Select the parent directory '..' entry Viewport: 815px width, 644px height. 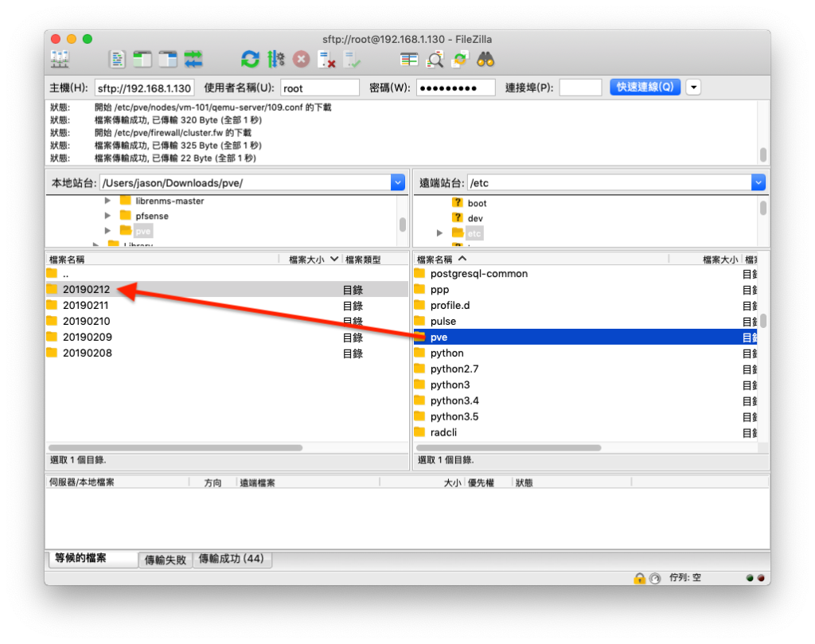tap(227, 274)
